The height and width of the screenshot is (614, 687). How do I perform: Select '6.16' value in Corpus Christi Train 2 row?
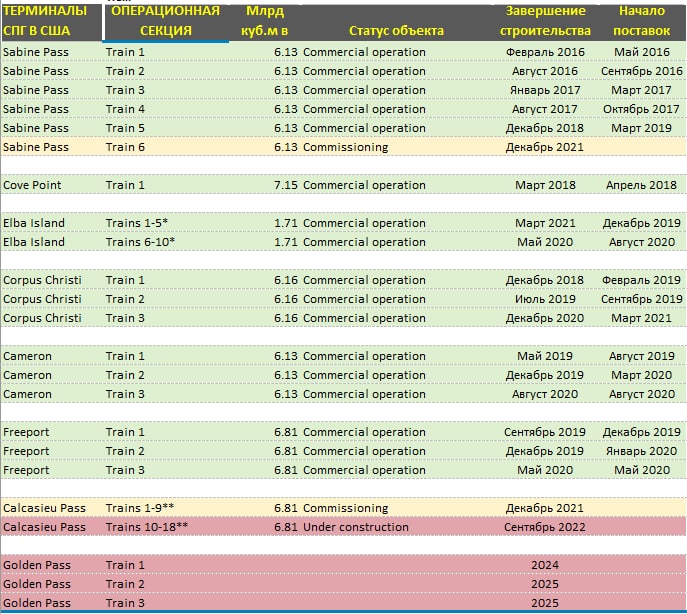(286, 299)
